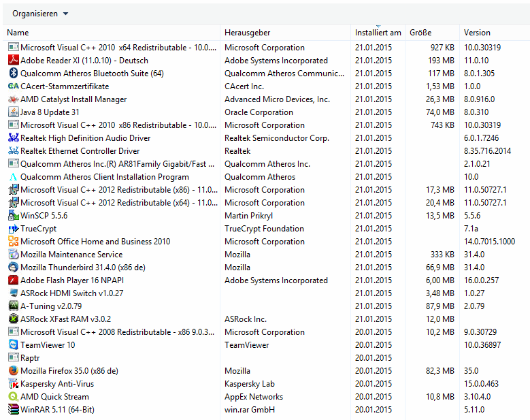Viewport: 530px width, 420px height.
Task: Click version '15.0.0.463'
Action: click(x=481, y=384)
